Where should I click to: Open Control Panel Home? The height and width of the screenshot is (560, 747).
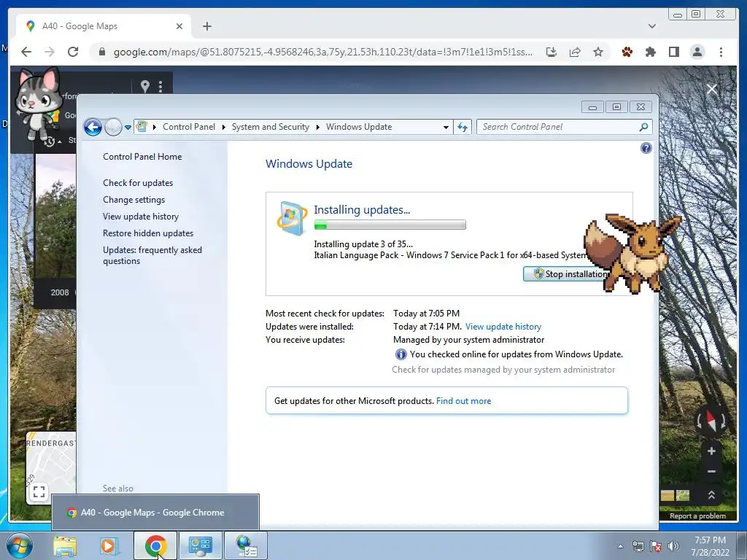(x=142, y=157)
